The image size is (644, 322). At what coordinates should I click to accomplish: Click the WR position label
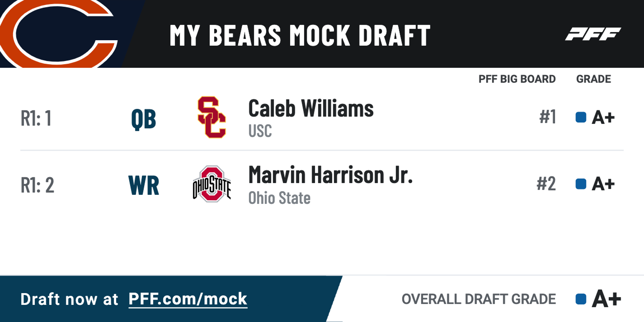click(144, 185)
